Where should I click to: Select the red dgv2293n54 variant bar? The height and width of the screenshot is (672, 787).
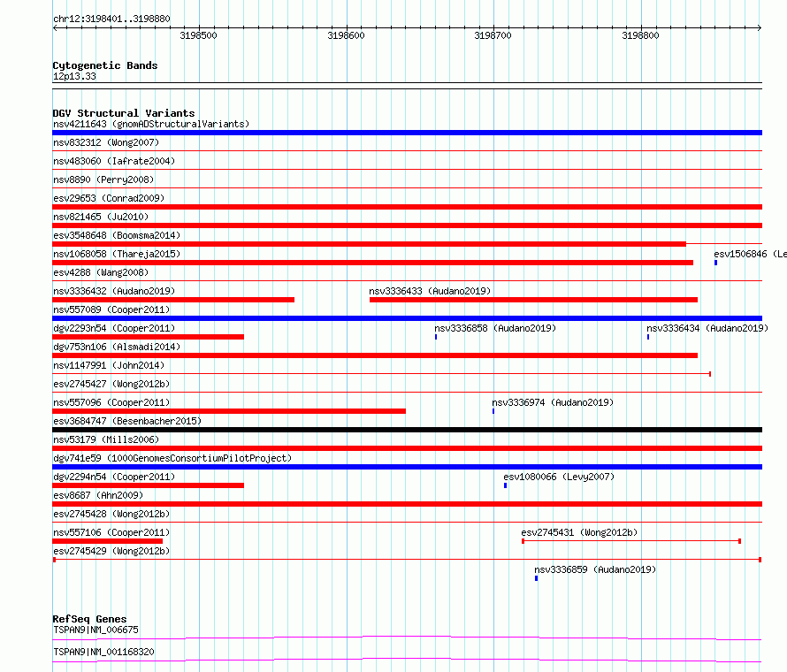point(148,337)
